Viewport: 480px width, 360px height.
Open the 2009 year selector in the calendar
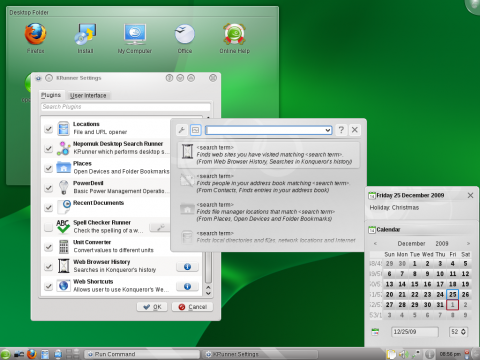(442, 243)
